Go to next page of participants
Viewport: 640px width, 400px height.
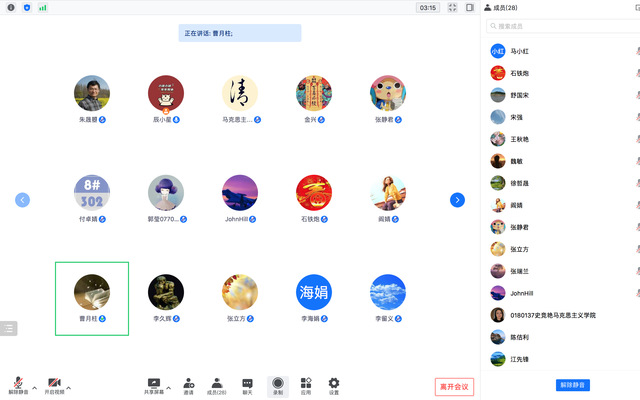click(457, 200)
